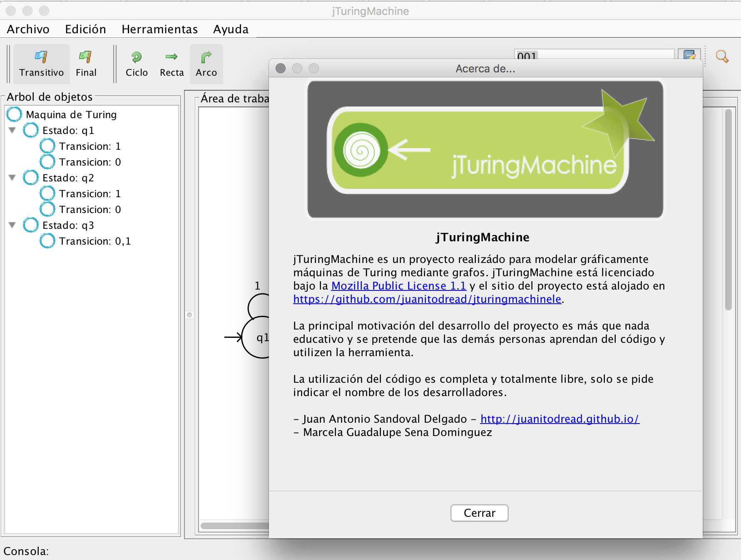Click the vertical scrollbar of the work area
The image size is (741, 560).
coord(728,210)
